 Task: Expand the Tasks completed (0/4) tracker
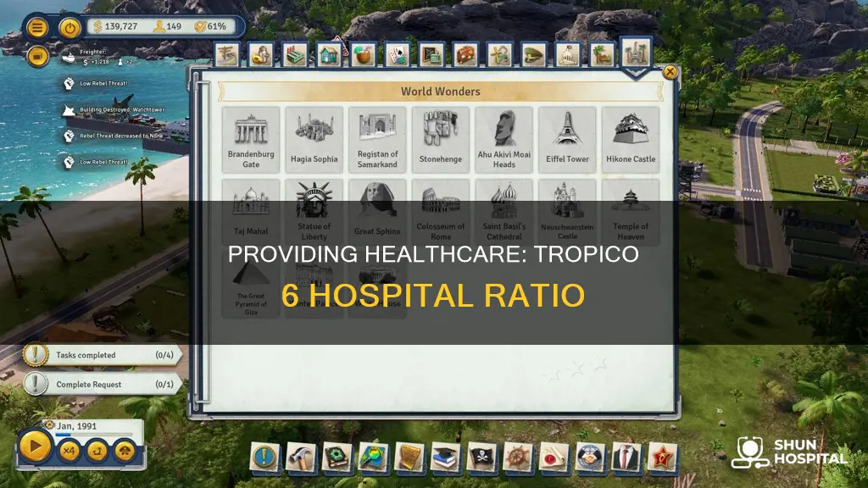[102, 355]
